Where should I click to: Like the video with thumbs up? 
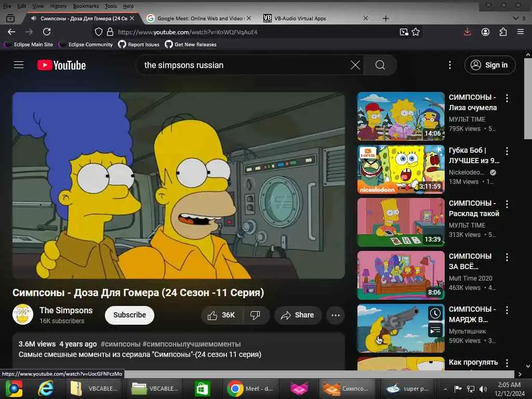[x=221, y=315]
